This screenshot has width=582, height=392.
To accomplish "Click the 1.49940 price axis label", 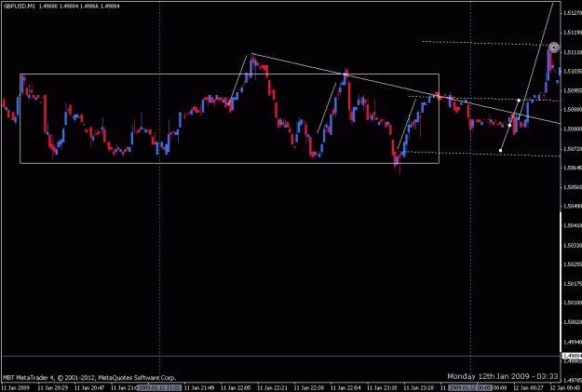I will point(572,343).
